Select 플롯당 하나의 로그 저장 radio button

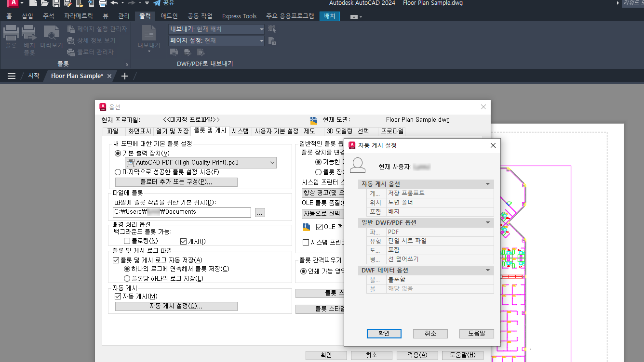(127, 278)
